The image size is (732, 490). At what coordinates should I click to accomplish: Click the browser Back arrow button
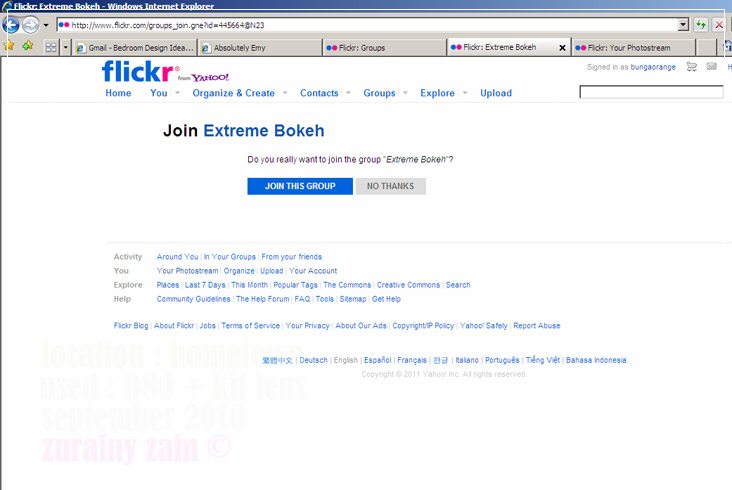coord(11,25)
